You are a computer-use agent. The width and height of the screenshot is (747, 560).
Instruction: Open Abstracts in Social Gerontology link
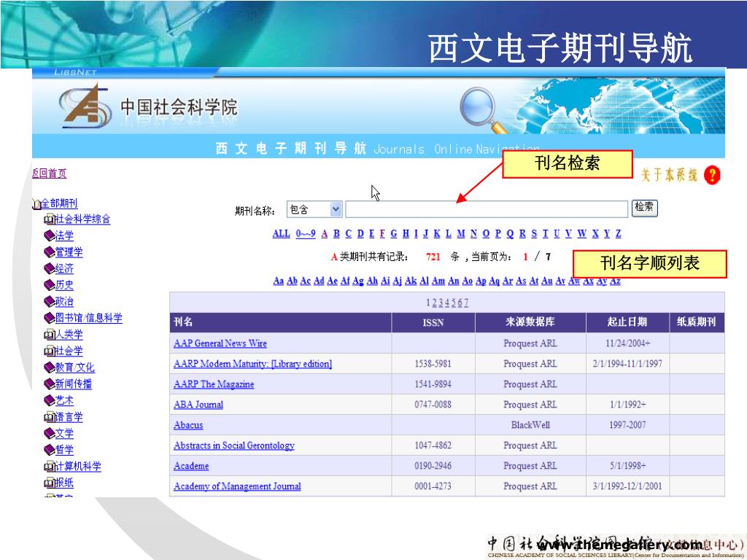tap(234, 446)
